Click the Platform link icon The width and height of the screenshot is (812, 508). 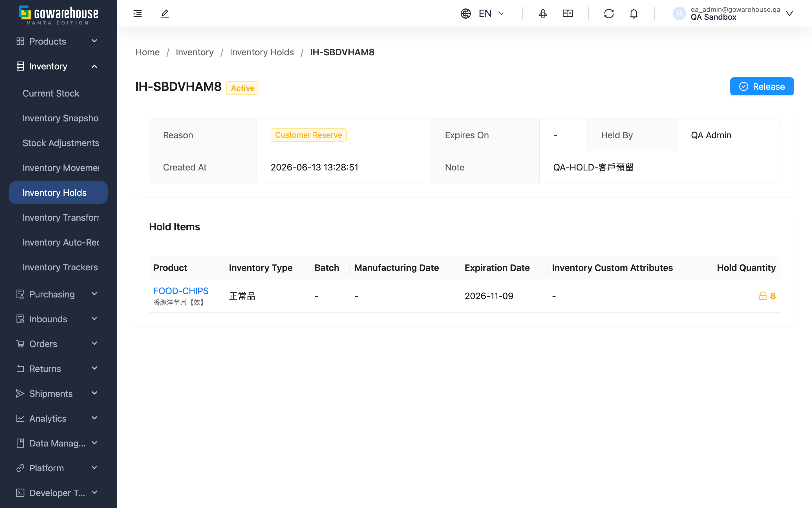20,468
